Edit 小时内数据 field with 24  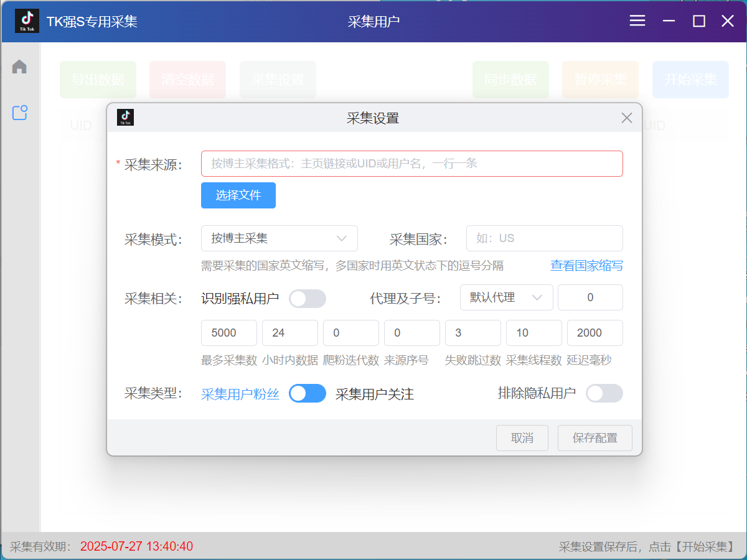click(290, 333)
